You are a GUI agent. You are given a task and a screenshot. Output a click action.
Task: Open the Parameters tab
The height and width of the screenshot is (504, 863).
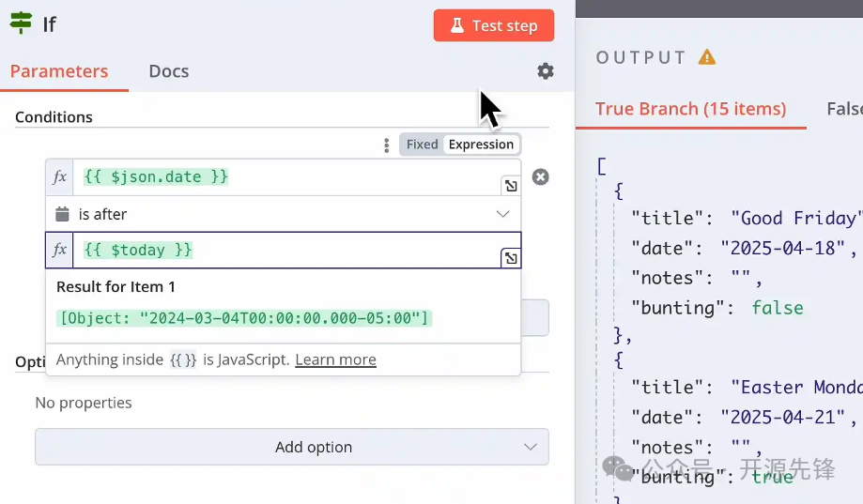pos(59,71)
